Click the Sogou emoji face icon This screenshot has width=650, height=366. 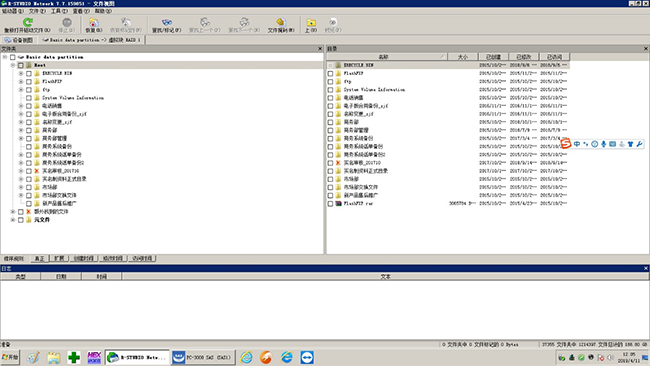coord(594,144)
